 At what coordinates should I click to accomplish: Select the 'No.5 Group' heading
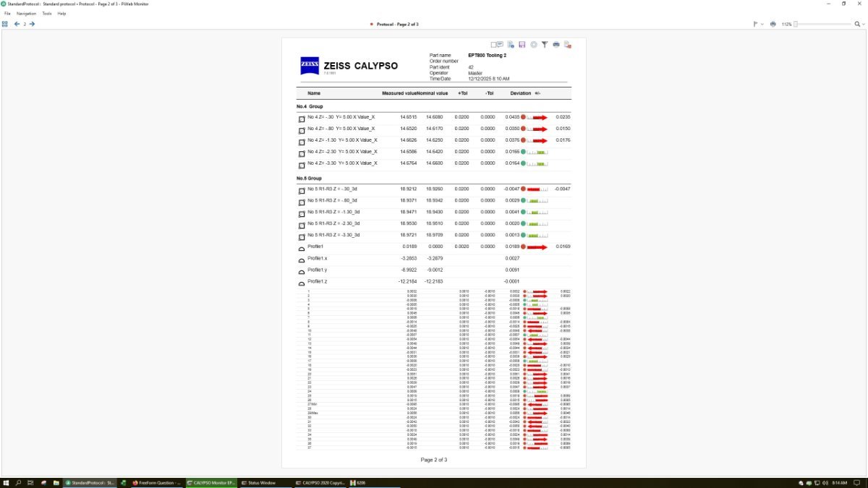310,178
